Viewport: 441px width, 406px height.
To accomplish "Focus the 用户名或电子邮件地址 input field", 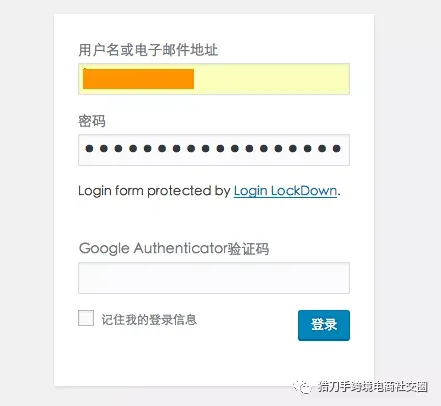I will point(214,79).
